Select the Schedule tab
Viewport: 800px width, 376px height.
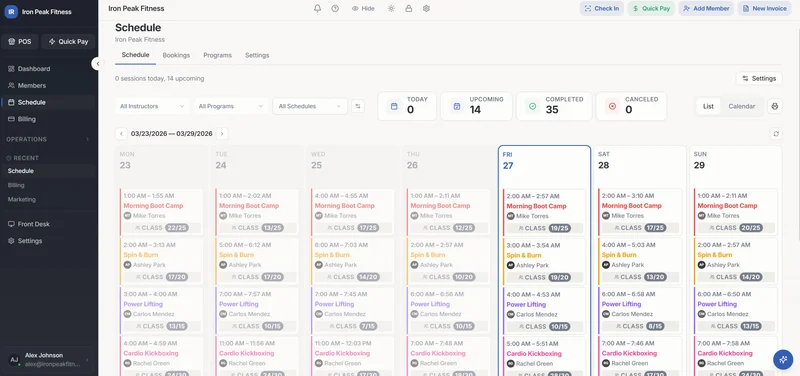[136, 55]
